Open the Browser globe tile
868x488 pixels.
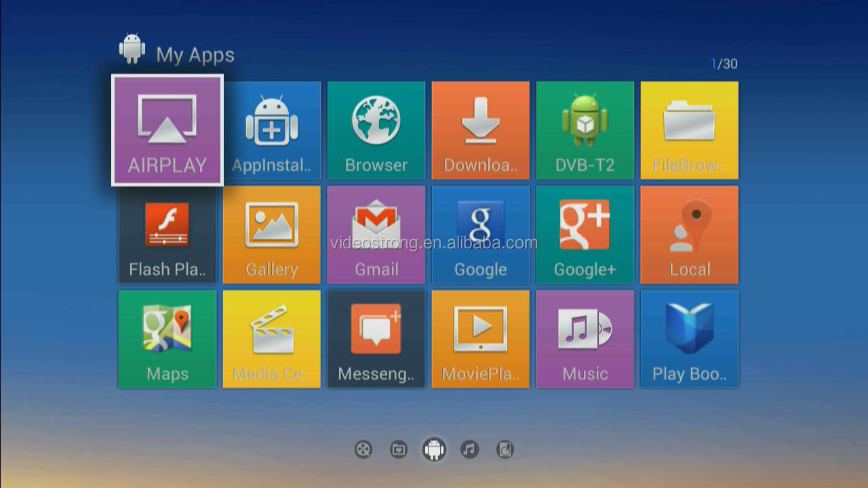tap(376, 130)
